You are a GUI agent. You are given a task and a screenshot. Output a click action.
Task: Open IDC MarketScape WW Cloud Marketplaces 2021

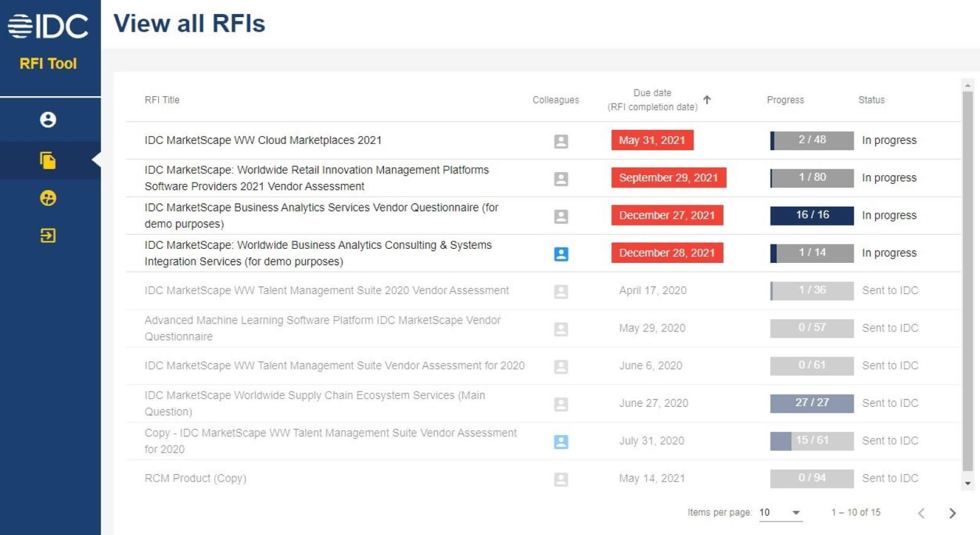[263, 140]
